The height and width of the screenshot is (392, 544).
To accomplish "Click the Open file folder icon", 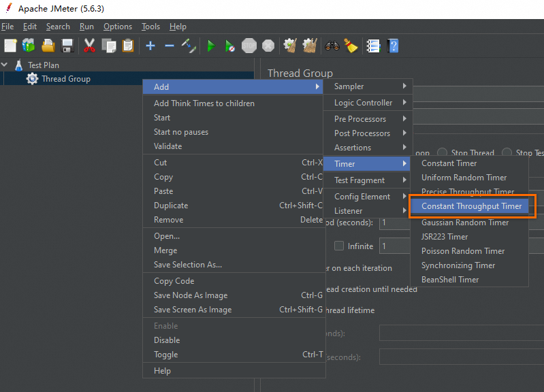I will coord(48,46).
